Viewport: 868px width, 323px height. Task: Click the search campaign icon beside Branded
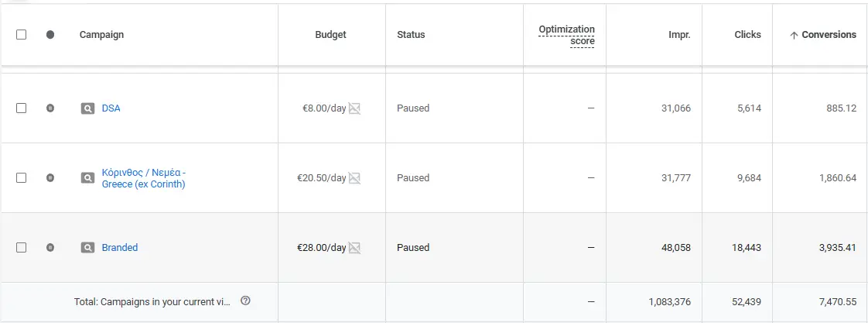coord(88,248)
